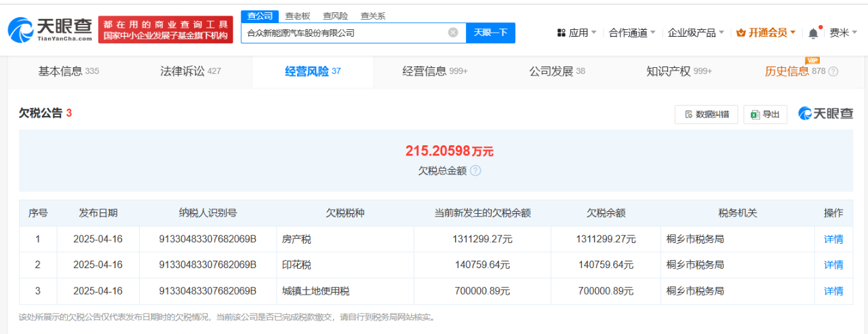
Task: Click the help icon next to 历史信息
Action: pyautogui.click(x=833, y=71)
